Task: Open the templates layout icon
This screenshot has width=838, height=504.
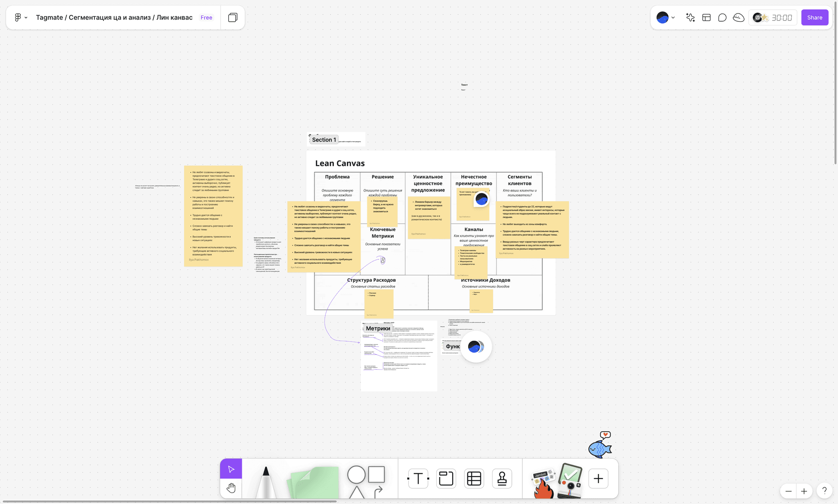Action: pyautogui.click(x=706, y=18)
